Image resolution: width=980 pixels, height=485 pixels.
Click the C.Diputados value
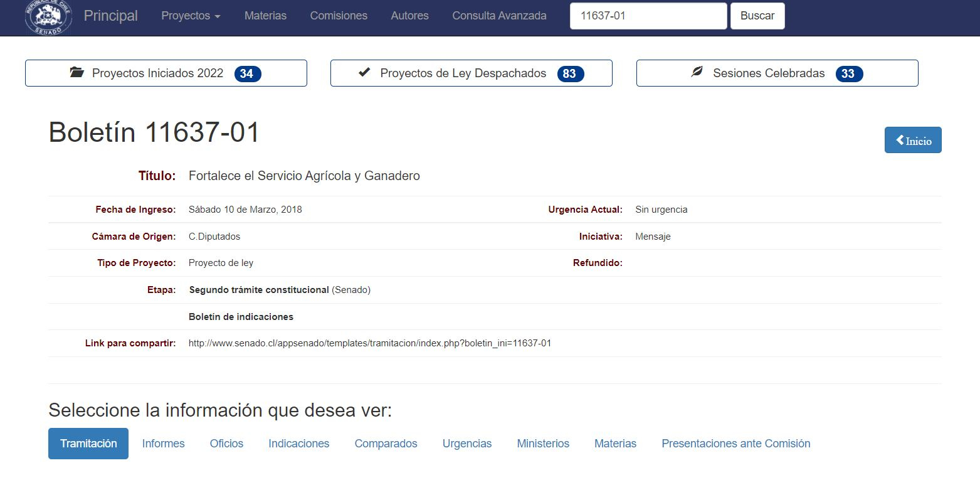tap(214, 237)
